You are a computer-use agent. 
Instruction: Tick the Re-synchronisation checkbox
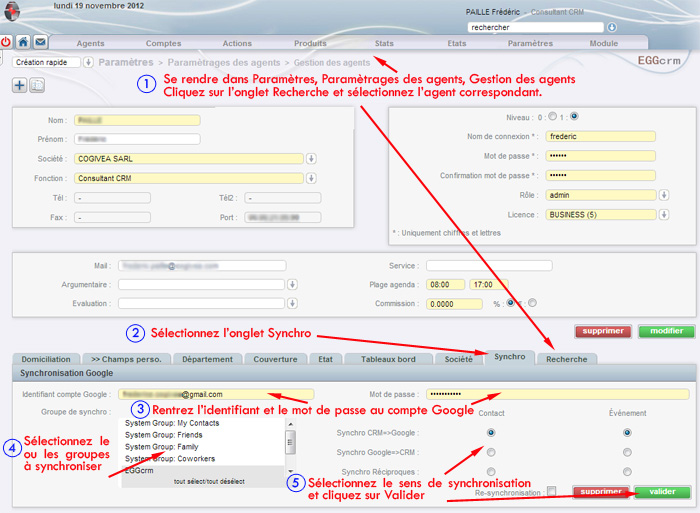[552, 491]
